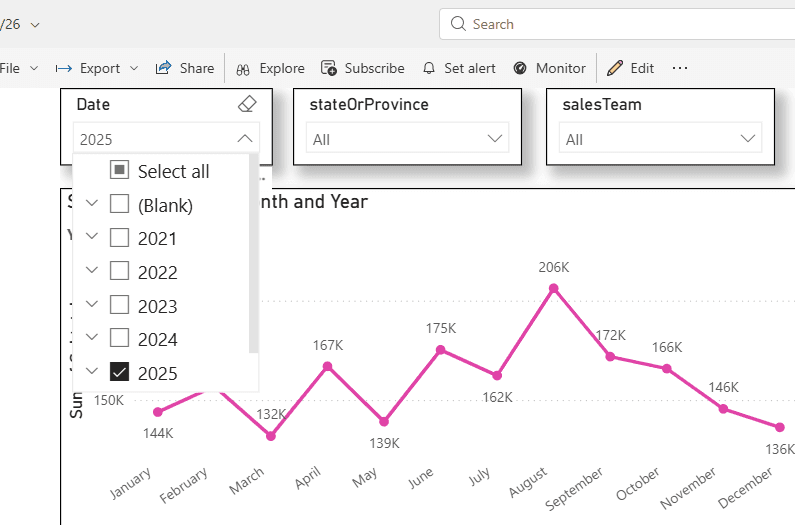795x525 pixels.
Task: Expand the 2024 year node
Action: (x=92, y=336)
